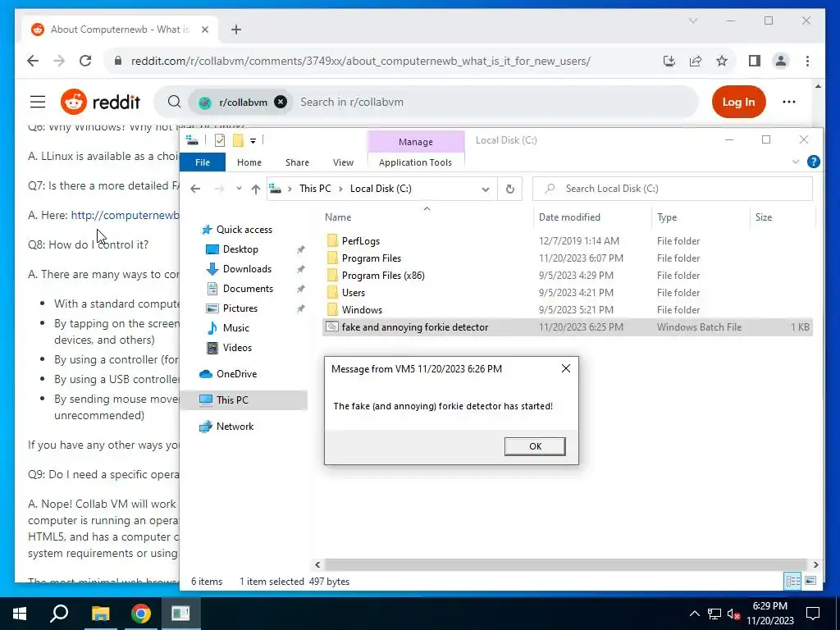This screenshot has width=840, height=630.
Task: Open the File menu in Explorer
Action: point(203,162)
